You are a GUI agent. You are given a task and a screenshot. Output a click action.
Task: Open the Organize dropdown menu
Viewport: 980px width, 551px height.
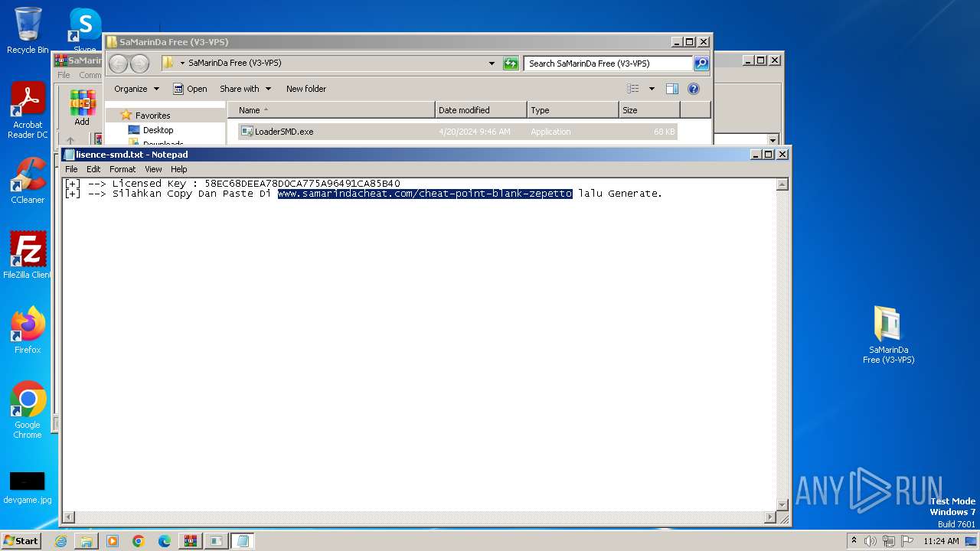coord(136,89)
